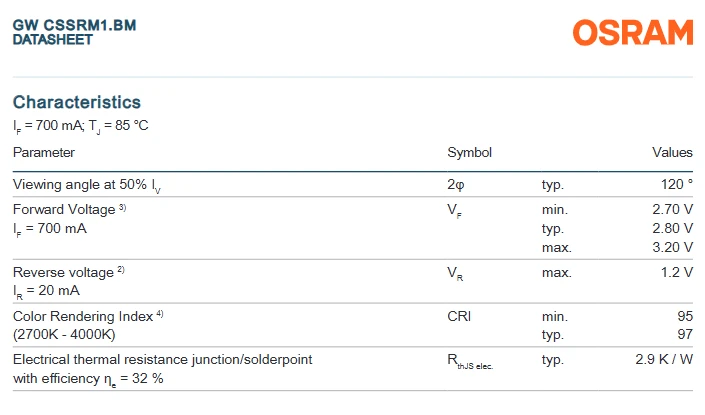Image resolution: width=705 pixels, height=415 pixels.
Task: Click the 120 ° viewing angle value
Action: pos(677,184)
